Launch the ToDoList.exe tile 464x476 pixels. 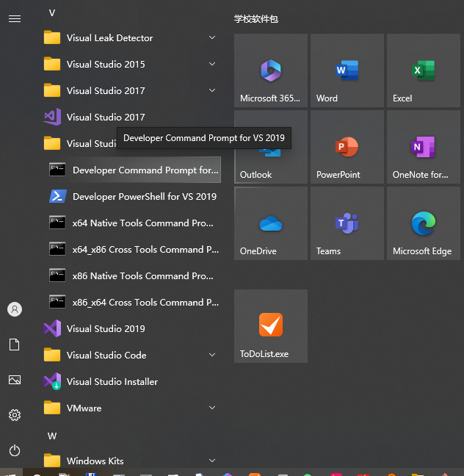pos(270,326)
